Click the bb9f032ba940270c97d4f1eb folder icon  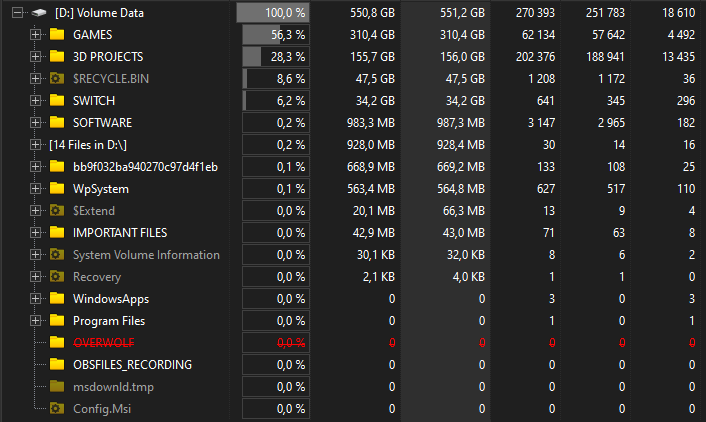(x=57, y=166)
